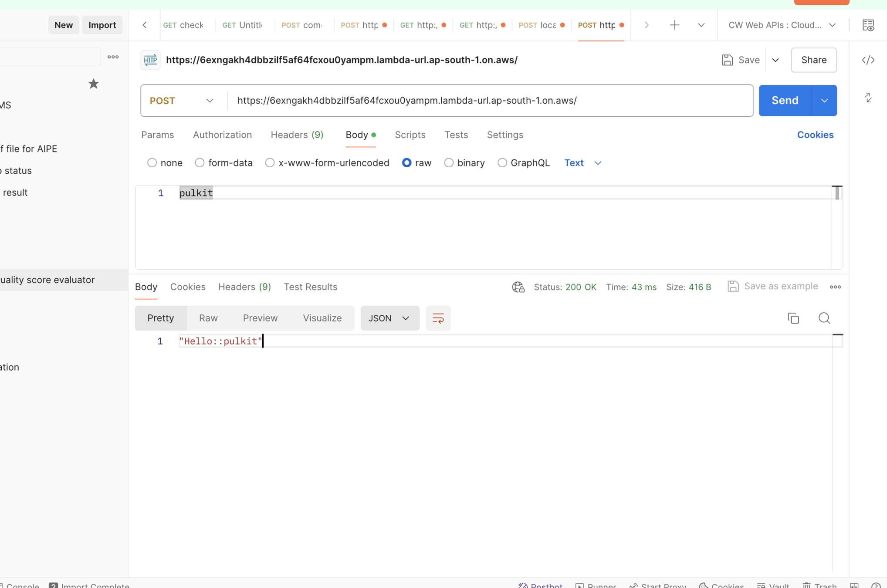Open the environment quick look icon
887x588 pixels.
point(868,25)
